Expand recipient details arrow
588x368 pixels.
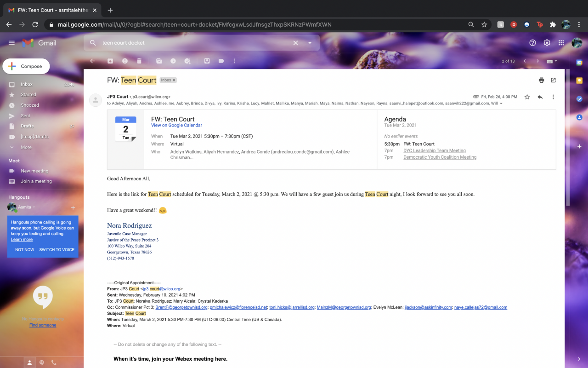coord(501,103)
